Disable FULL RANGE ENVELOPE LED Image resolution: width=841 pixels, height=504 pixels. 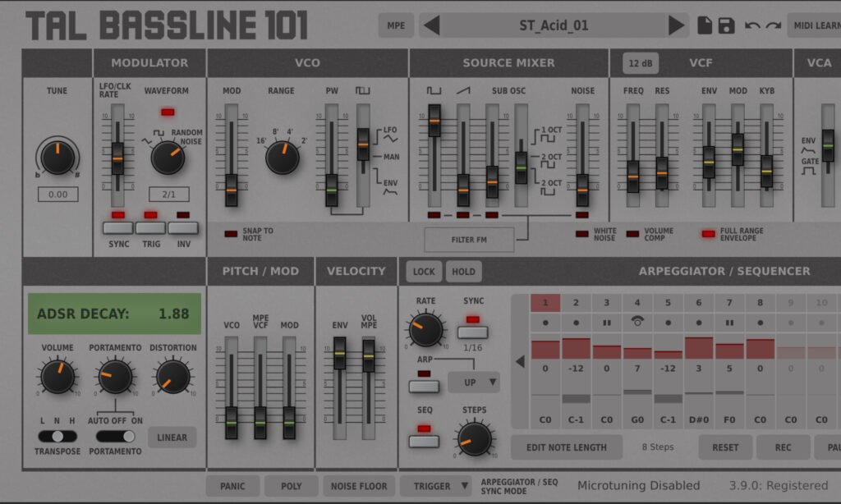[x=709, y=234]
